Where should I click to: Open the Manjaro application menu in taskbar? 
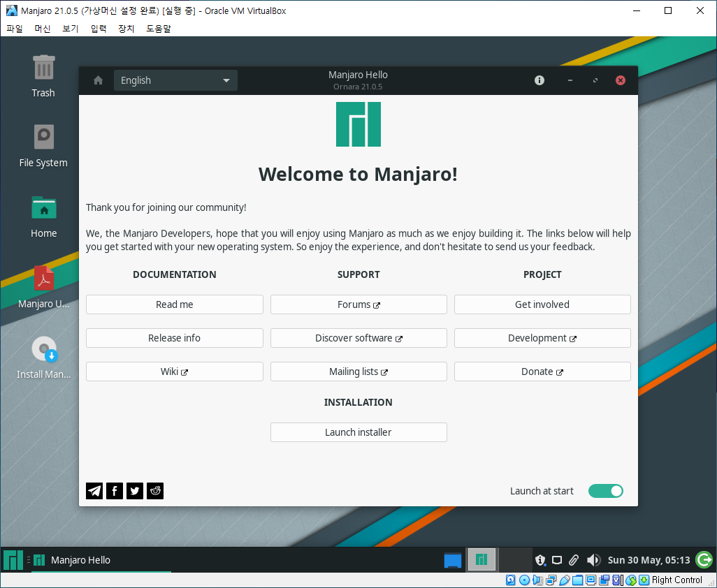(x=13, y=559)
